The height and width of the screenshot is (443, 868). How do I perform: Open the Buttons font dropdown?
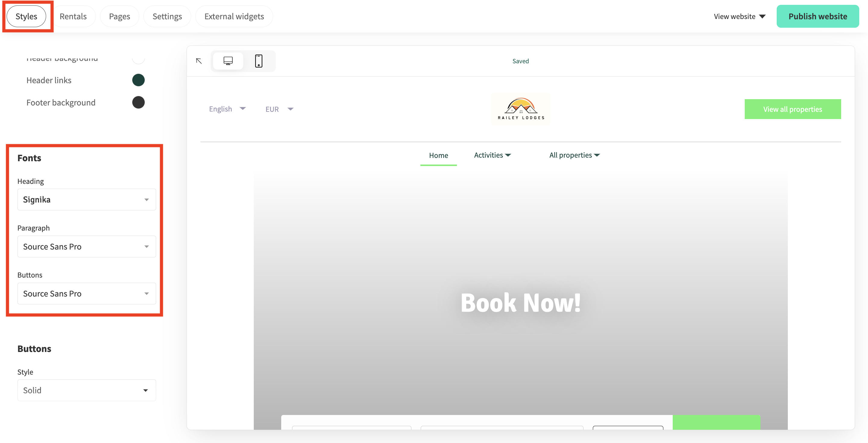86,294
